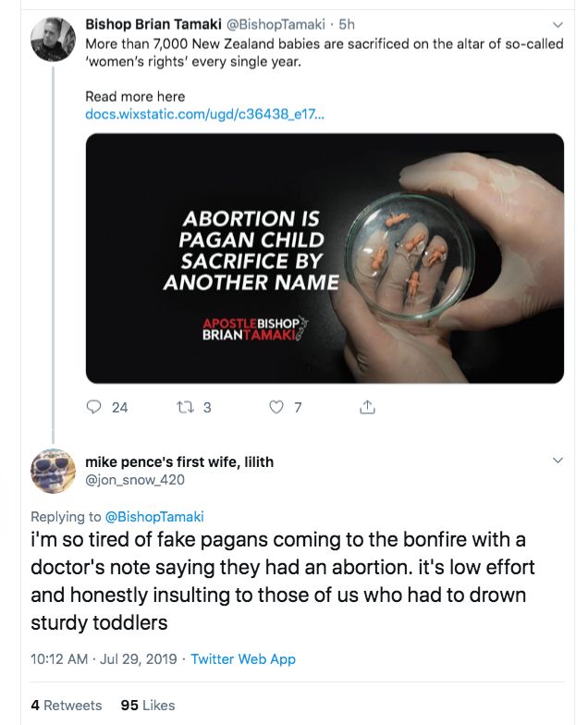Click the 5h timestamp on the top tweet
The height and width of the screenshot is (725, 588).
click(347, 25)
